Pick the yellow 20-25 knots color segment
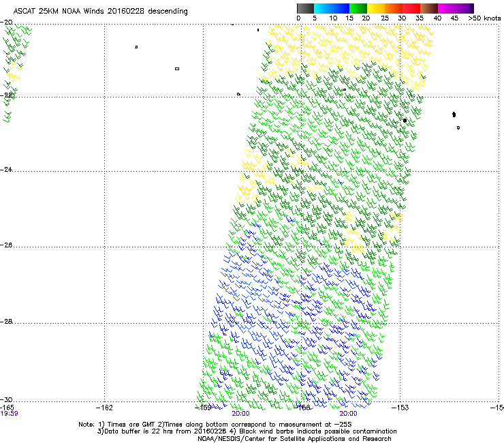Screen dimensions: 504x443 [x=376, y=8]
